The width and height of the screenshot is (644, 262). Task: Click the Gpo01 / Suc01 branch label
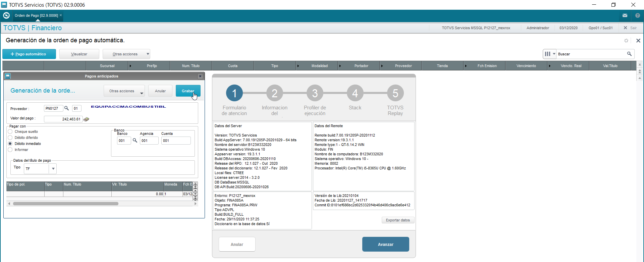coord(600,28)
